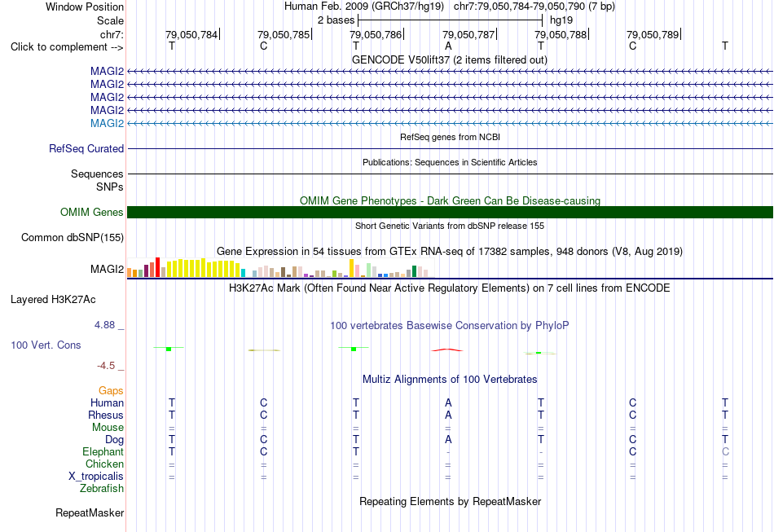The image size is (774, 532).
Task: Select the Chicken species label
Action: pyautogui.click(x=104, y=464)
